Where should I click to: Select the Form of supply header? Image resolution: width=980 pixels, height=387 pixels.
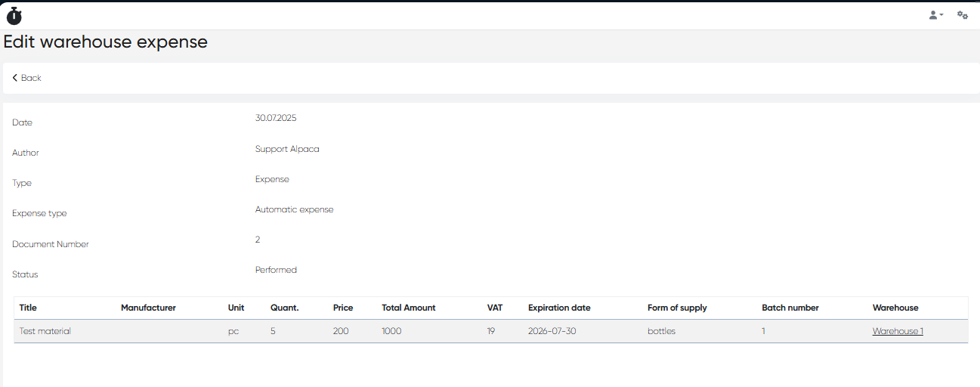(677, 308)
